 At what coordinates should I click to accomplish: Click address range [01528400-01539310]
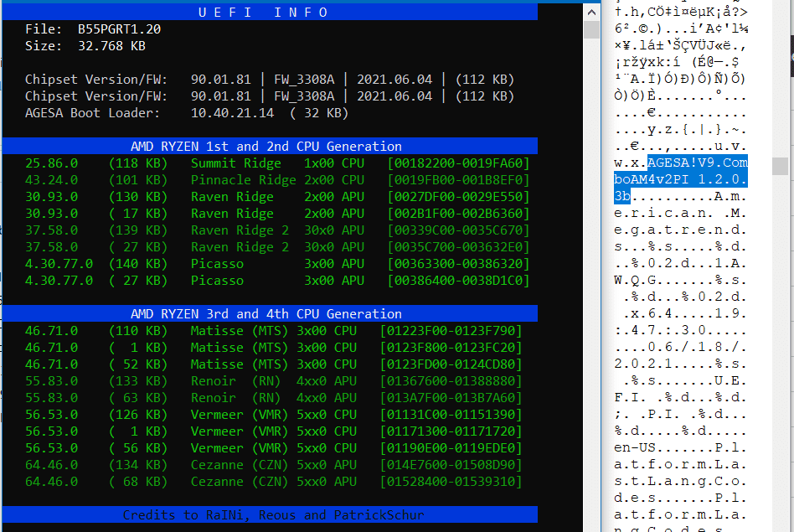[x=451, y=481]
